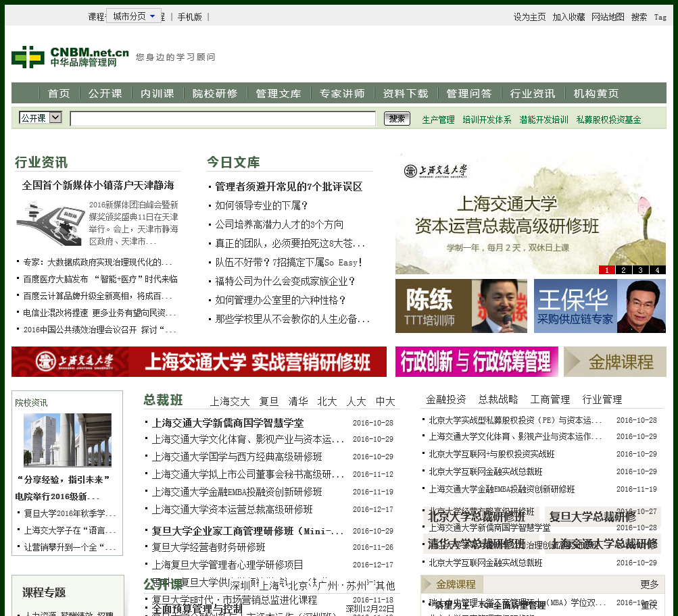Open 网站地图 in the top bar
The image size is (678, 616).
(x=608, y=17)
